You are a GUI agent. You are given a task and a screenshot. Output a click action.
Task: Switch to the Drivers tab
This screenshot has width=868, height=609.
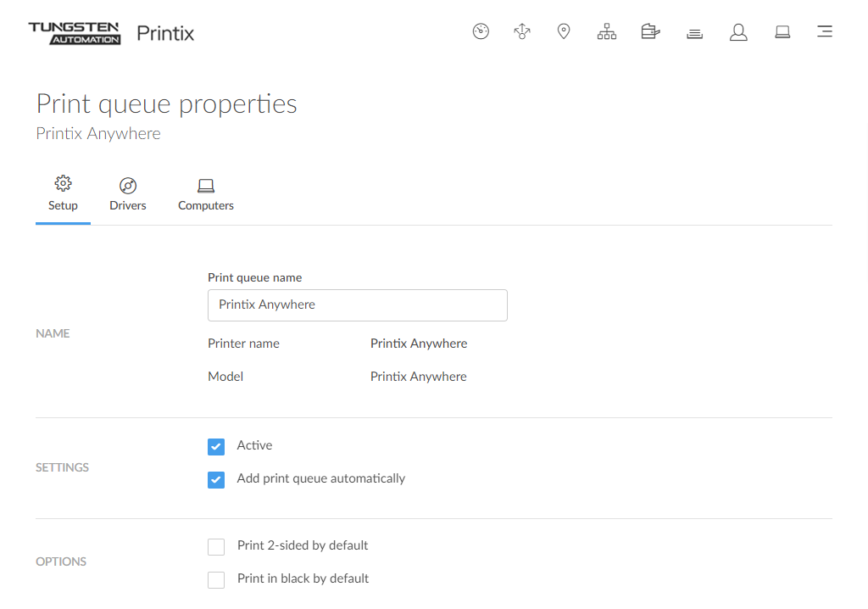pos(128,195)
